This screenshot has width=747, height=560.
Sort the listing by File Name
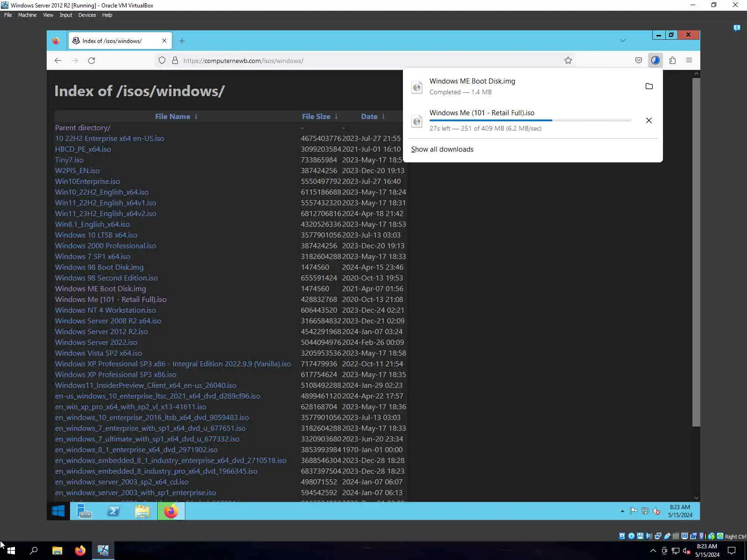point(176,117)
